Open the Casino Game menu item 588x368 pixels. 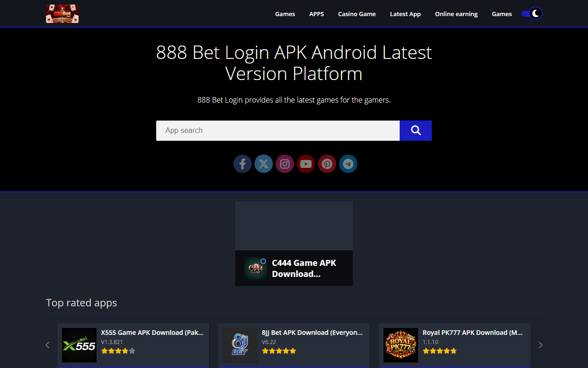pos(357,14)
